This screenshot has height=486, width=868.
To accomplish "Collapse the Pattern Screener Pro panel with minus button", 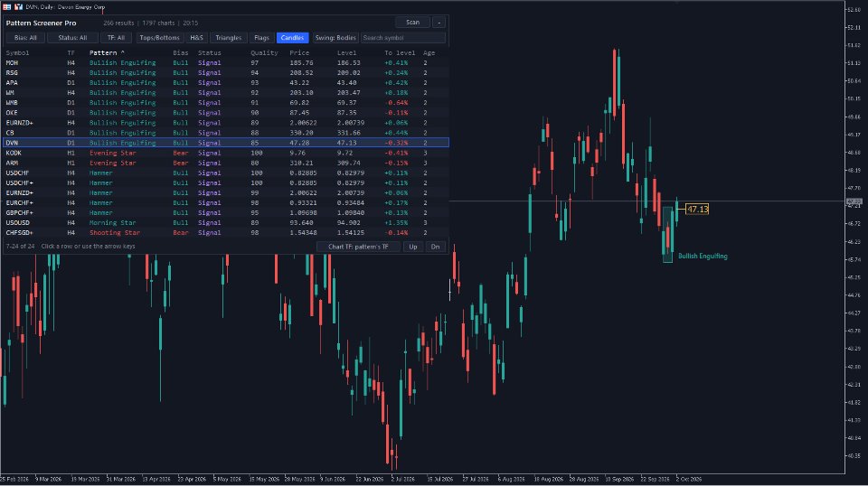I will (439, 23).
